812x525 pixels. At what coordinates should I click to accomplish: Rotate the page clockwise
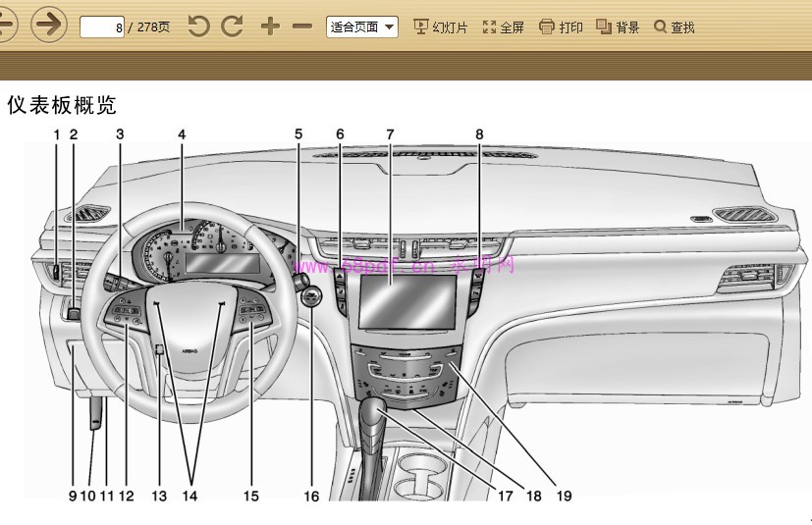(x=233, y=26)
